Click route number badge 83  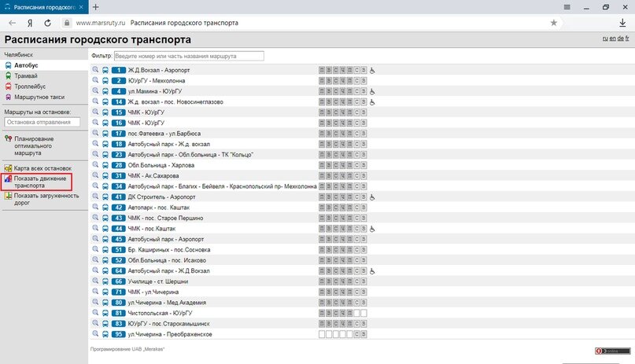(118, 324)
